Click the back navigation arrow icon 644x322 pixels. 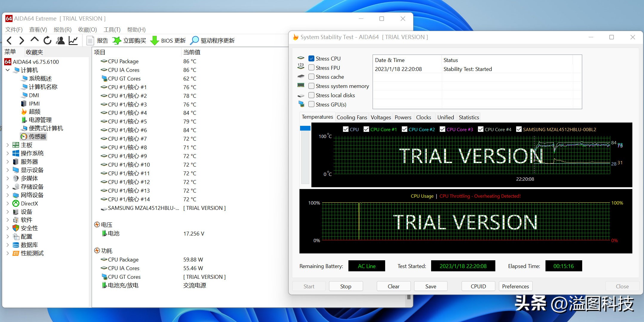[9, 41]
